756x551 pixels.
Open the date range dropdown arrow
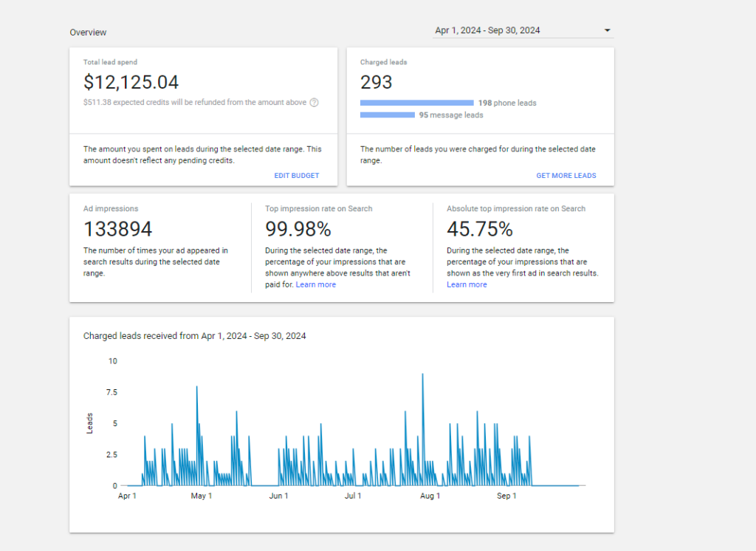click(x=607, y=30)
